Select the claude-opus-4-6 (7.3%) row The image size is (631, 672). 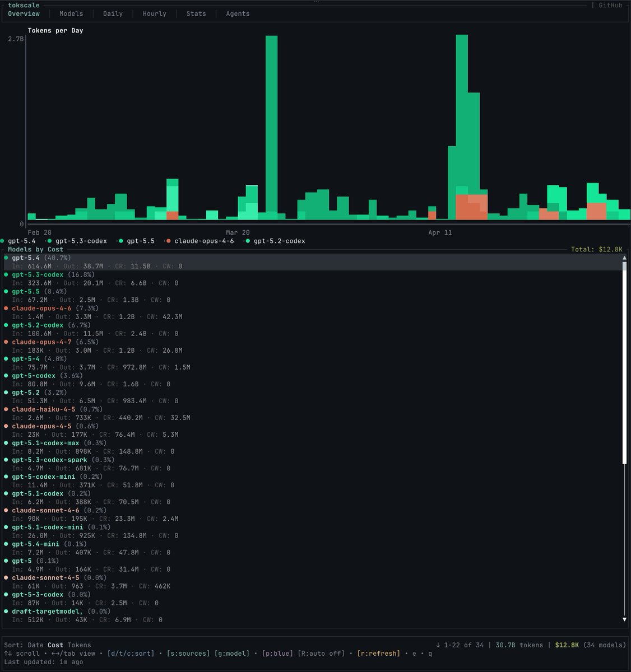tap(313, 312)
